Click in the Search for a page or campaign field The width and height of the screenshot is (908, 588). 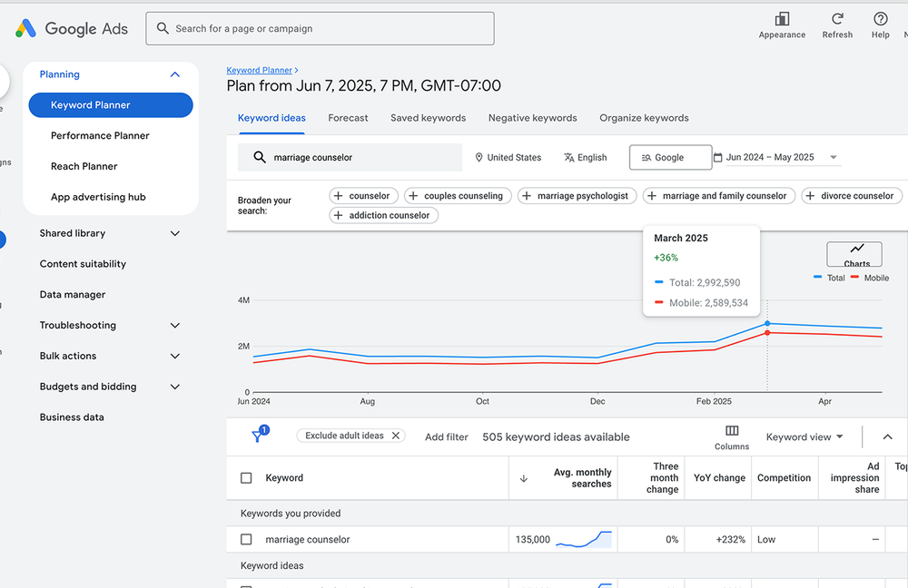click(320, 28)
